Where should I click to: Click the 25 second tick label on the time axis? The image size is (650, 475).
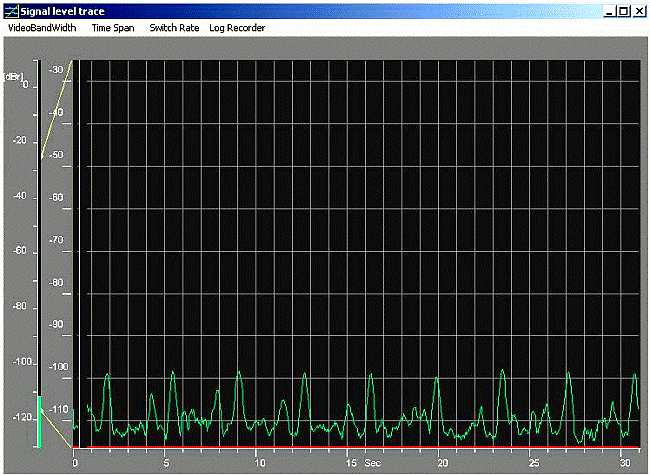tap(534, 463)
